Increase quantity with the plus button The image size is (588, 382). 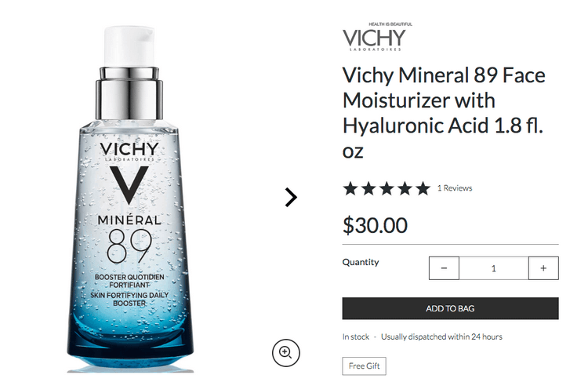point(543,268)
